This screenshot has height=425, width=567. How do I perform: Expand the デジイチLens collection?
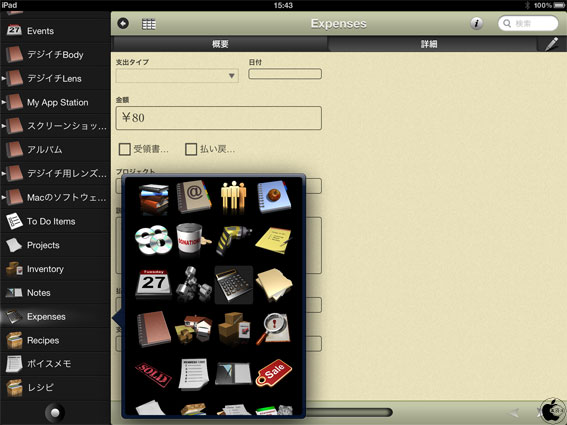pyautogui.click(x=4, y=78)
